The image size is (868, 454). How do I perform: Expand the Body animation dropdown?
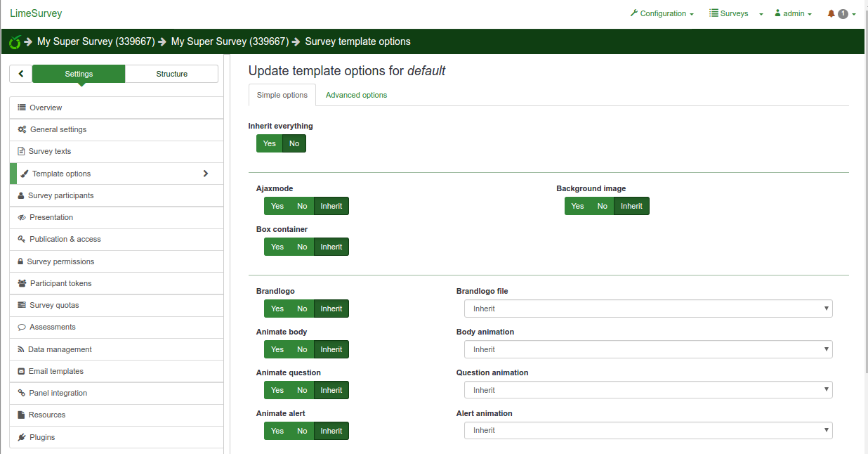[x=647, y=349]
